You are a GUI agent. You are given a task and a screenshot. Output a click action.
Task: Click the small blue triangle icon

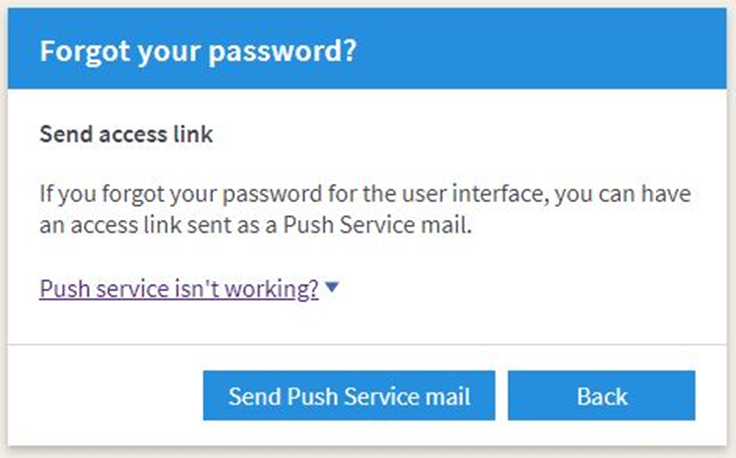333,288
